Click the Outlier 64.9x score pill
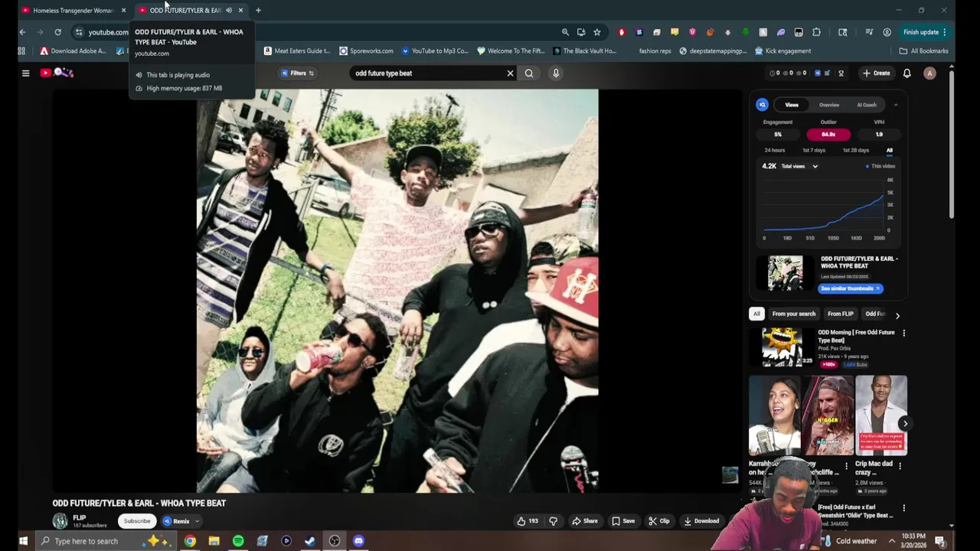Viewport: 980px width, 551px height. tap(828, 135)
